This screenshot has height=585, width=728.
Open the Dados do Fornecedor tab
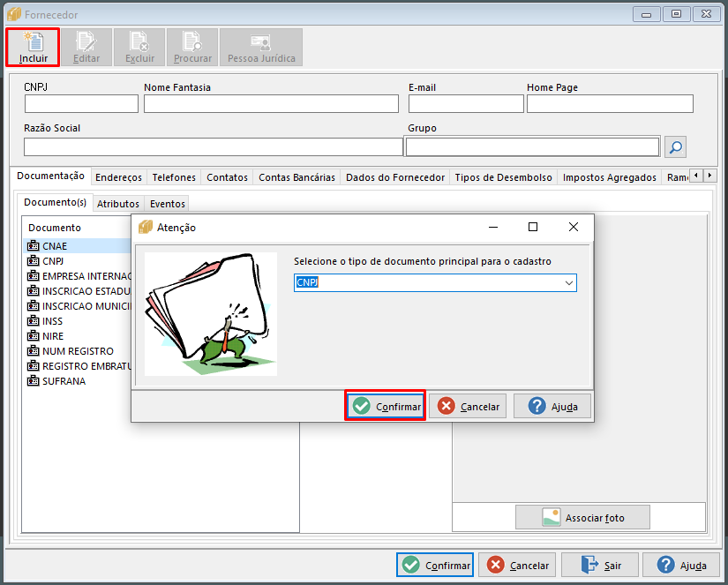point(395,177)
